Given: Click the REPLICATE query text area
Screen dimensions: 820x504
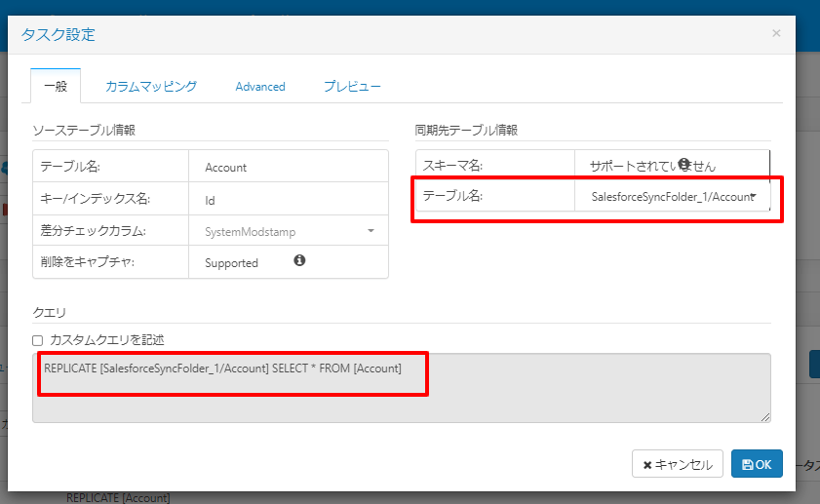Looking at the screenshot, I should pyautogui.click(x=402, y=388).
